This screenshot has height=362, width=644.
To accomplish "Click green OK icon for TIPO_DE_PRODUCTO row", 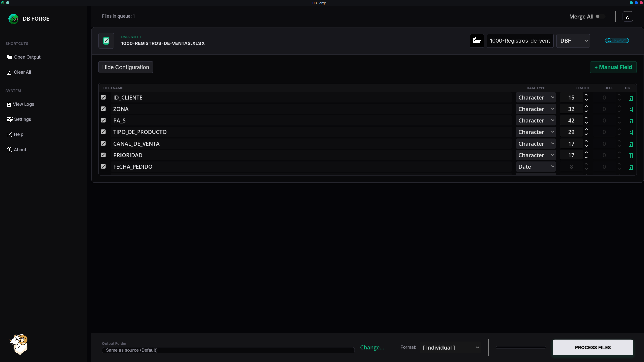I will click(631, 132).
